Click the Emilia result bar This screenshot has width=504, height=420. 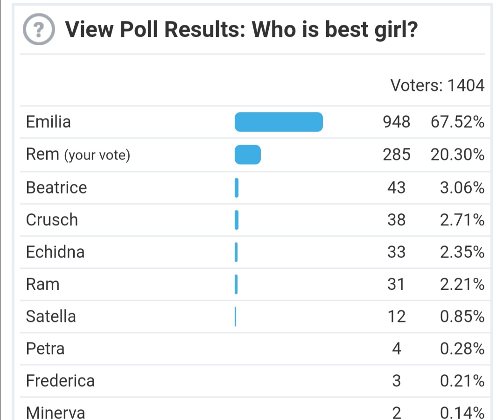[x=279, y=122]
